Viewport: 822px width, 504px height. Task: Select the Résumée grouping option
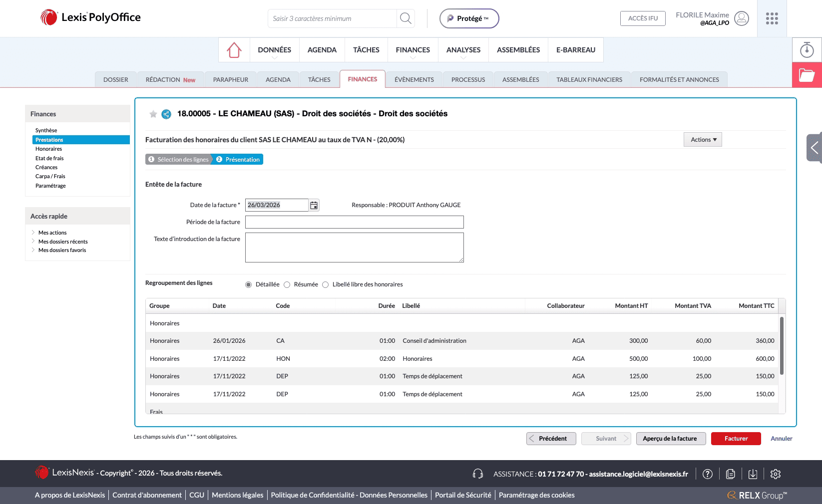[287, 284]
